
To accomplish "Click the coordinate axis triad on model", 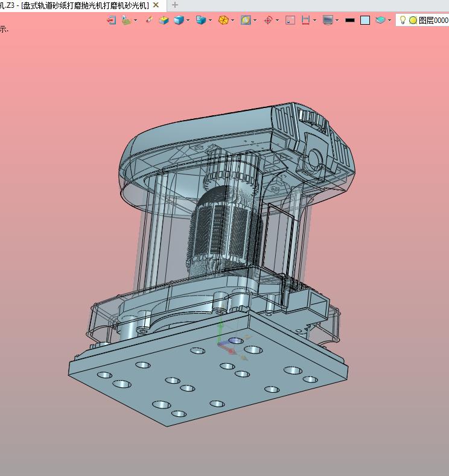I will tap(233, 341).
